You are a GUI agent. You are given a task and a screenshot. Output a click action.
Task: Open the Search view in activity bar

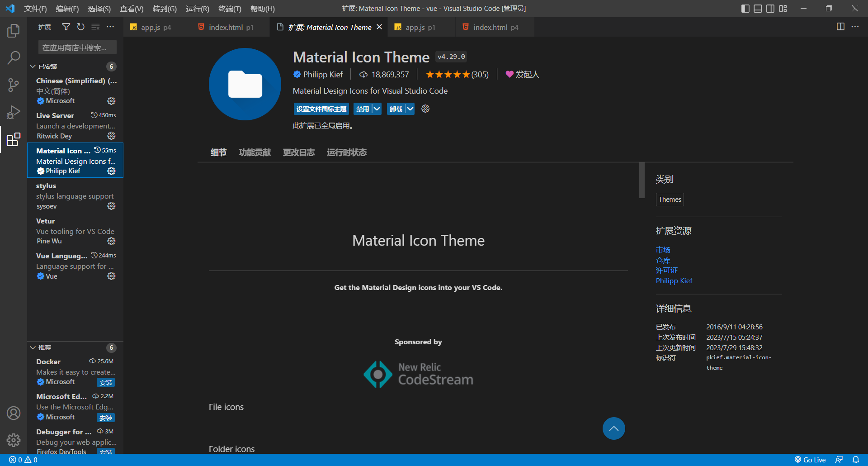click(x=14, y=57)
